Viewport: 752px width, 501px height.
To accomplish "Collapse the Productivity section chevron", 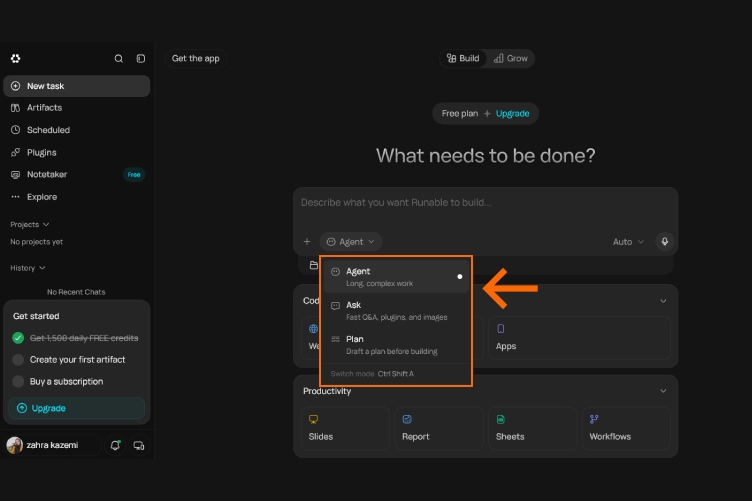I will (x=663, y=391).
